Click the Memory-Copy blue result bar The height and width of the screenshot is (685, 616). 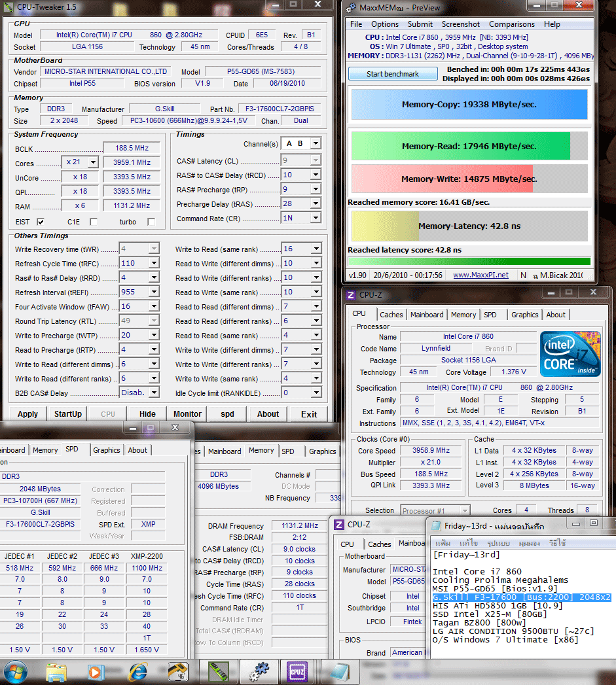(469, 105)
